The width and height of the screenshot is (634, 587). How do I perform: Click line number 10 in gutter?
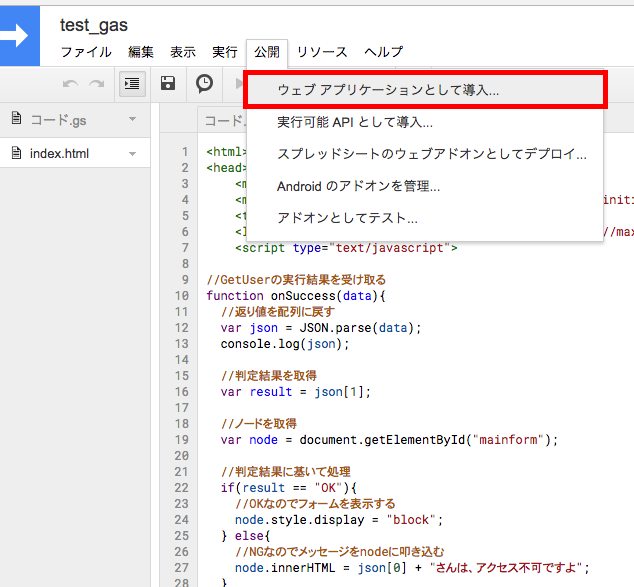(182, 296)
